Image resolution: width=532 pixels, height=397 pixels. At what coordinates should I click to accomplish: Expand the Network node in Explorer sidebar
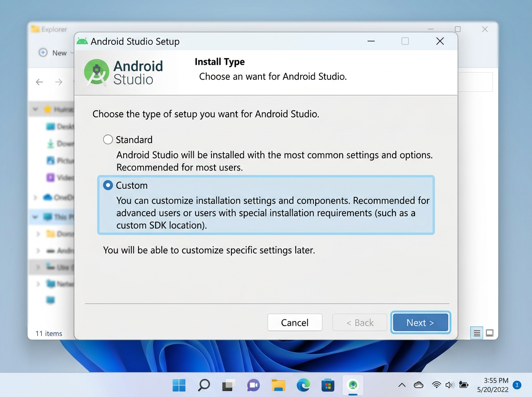(x=39, y=284)
